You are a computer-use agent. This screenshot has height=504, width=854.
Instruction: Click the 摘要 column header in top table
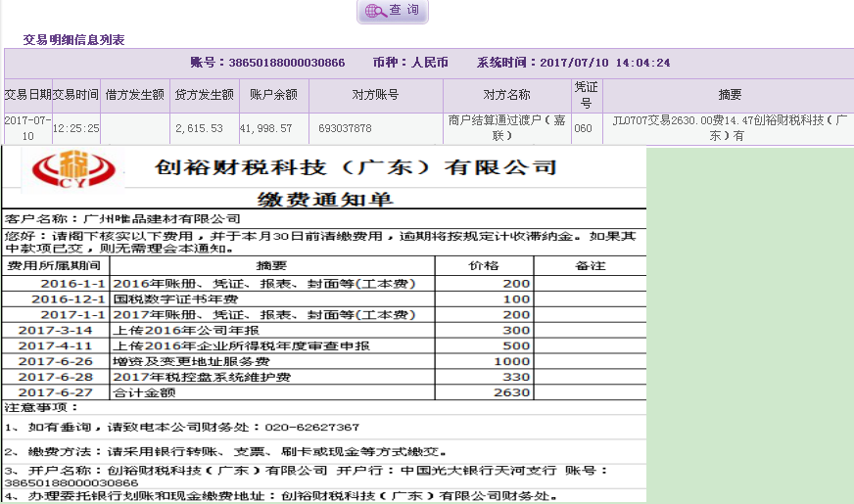[730, 95]
